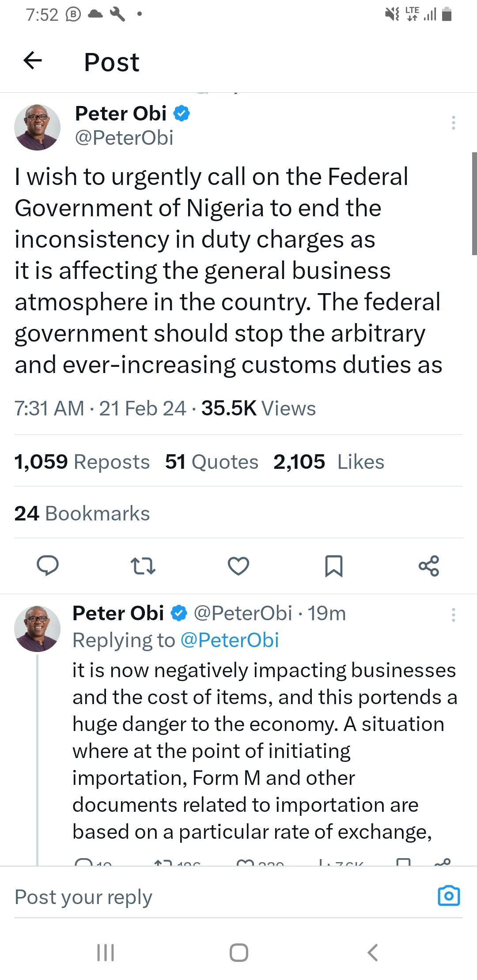Tap the back arrow next to Post
The height and width of the screenshot is (980, 477).
tap(33, 60)
